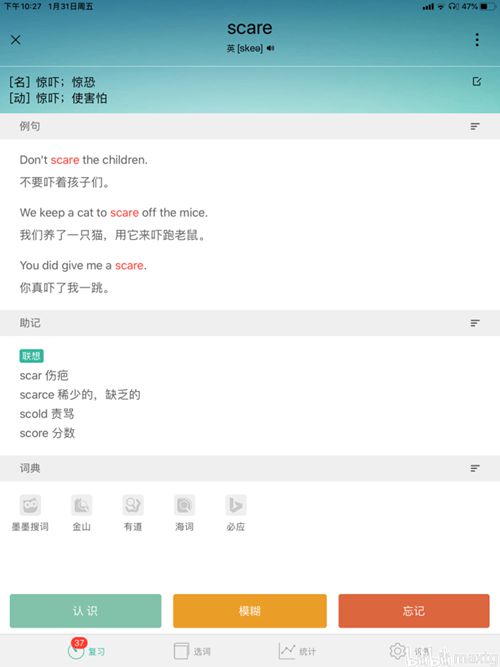The image size is (500, 667).
Task: Open the 必应 dictionary icon
Action: coord(236,505)
